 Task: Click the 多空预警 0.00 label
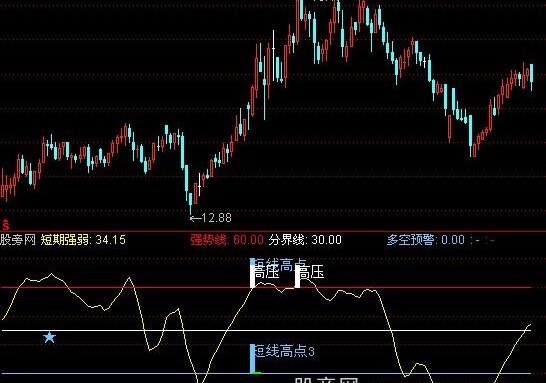point(426,240)
